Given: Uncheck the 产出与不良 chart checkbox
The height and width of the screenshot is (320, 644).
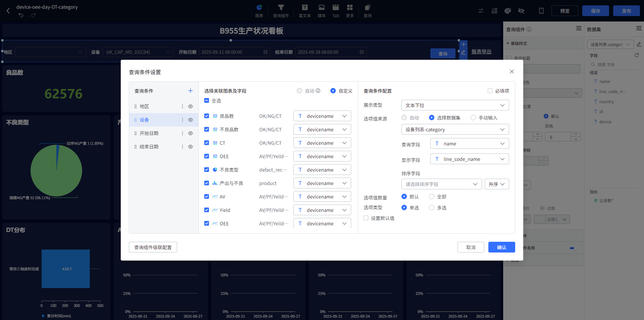Looking at the screenshot, I should (207, 183).
